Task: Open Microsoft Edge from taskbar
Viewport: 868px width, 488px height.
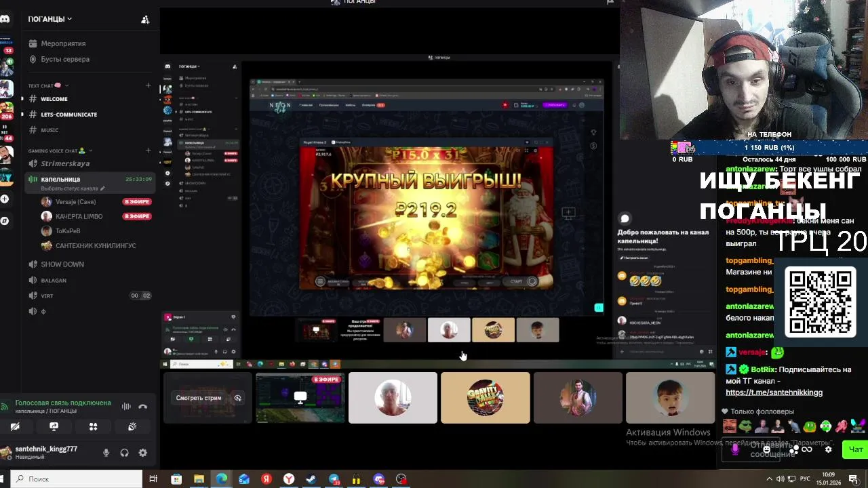Action: click(x=221, y=479)
